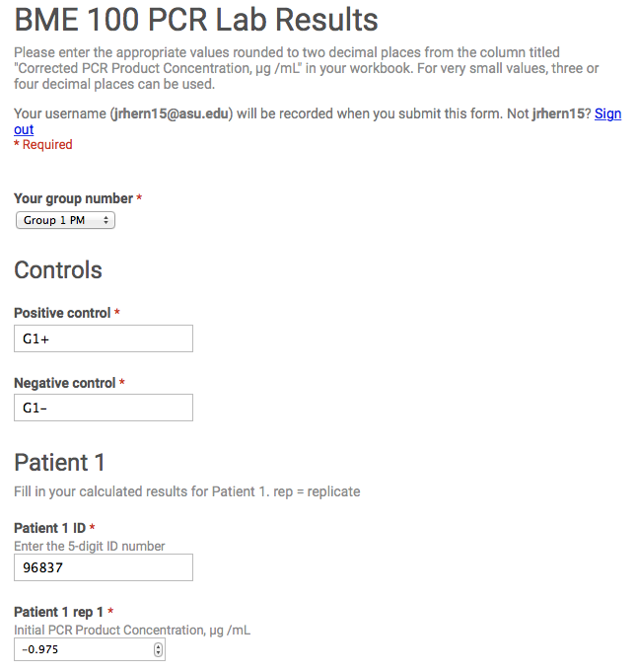The height and width of the screenshot is (672, 636).
Task: Click the Positive control input field
Action: [x=104, y=338]
